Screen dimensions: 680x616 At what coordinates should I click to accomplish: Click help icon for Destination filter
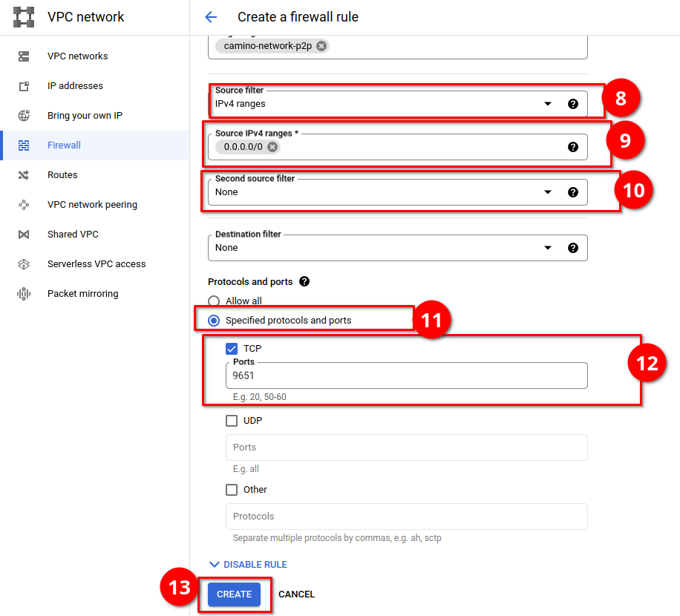pyautogui.click(x=572, y=248)
